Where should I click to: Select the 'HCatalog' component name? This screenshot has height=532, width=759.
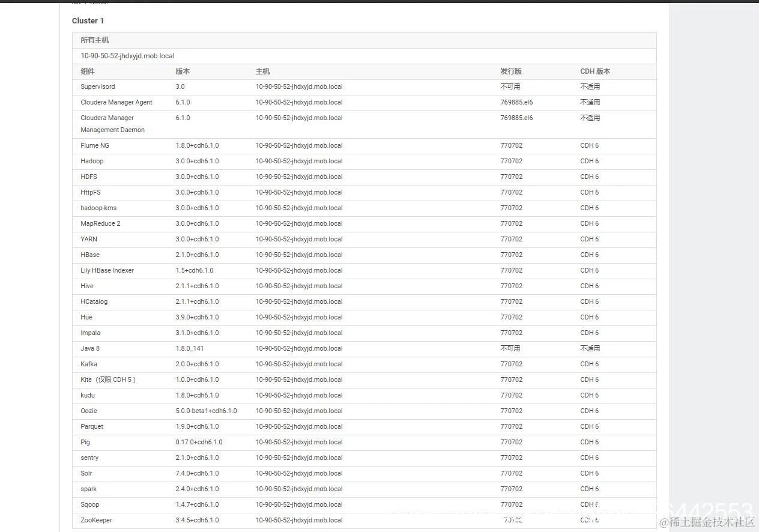coord(94,302)
